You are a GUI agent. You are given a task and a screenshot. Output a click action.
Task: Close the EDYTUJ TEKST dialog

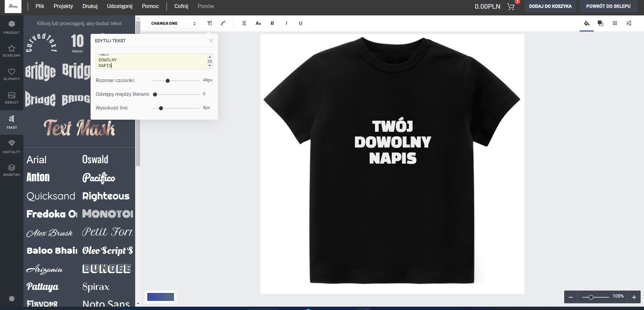(x=211, y=41)
